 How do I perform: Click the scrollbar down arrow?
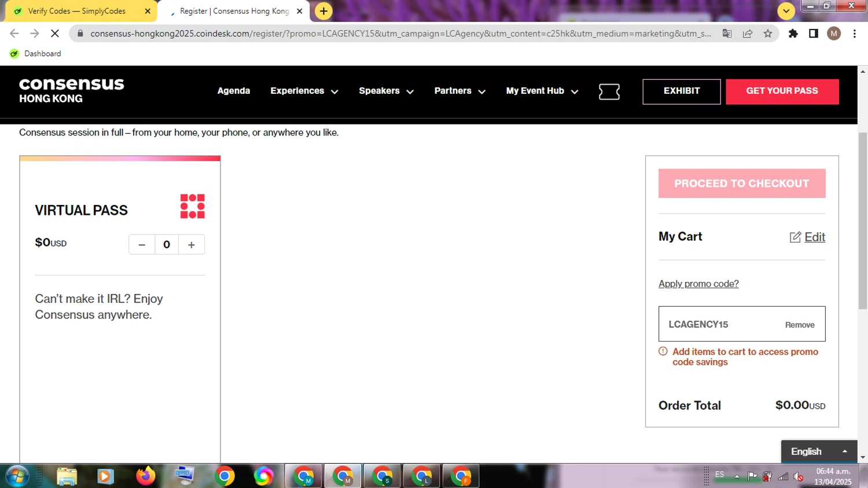[862, 457]
